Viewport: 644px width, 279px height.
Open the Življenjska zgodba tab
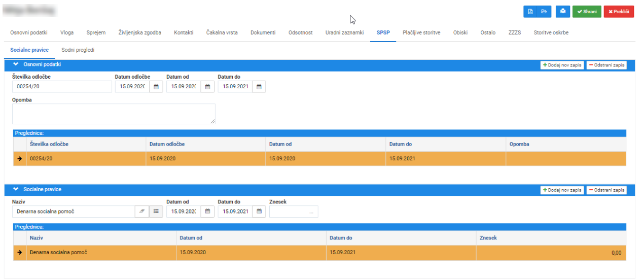tap(140, 32)
